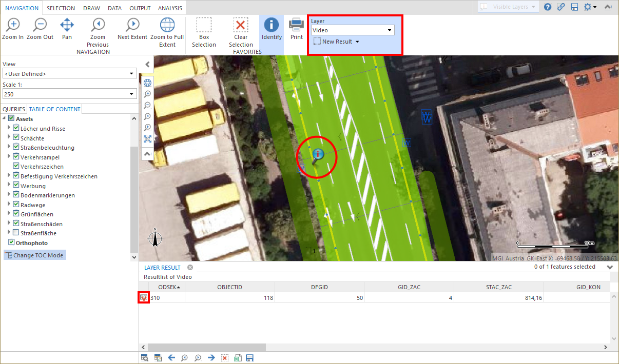Toggle the Radwege layer visibility

tap(16, 205)
